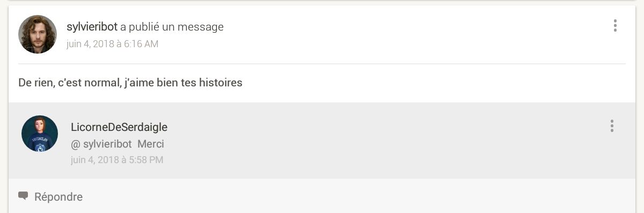Screen dimensions: 644x213
Task: Click the word Merci in the reply
Action: click(151, 144)
